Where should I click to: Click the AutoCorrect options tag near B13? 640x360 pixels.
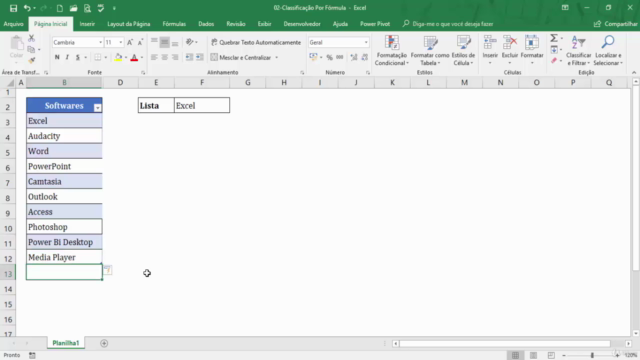click(x=107, y=270)
